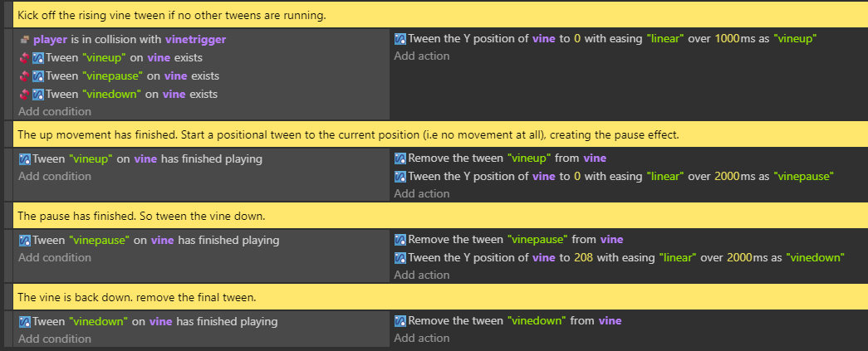Image resolution: width=868 pixels, height=351 pixels.
Task: Click inverted icon on "vinedown" exists condition
Action: click(x=24, y=95)
